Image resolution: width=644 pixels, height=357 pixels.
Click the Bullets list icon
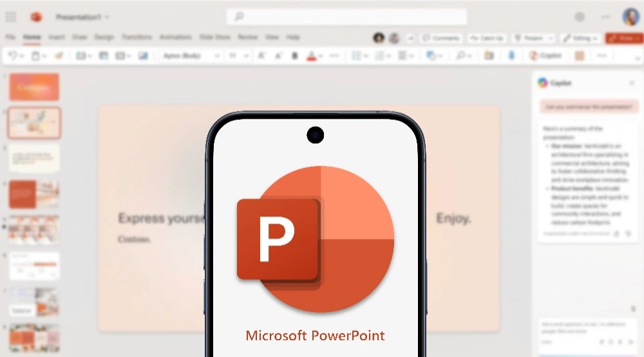(x=357, y=55)
